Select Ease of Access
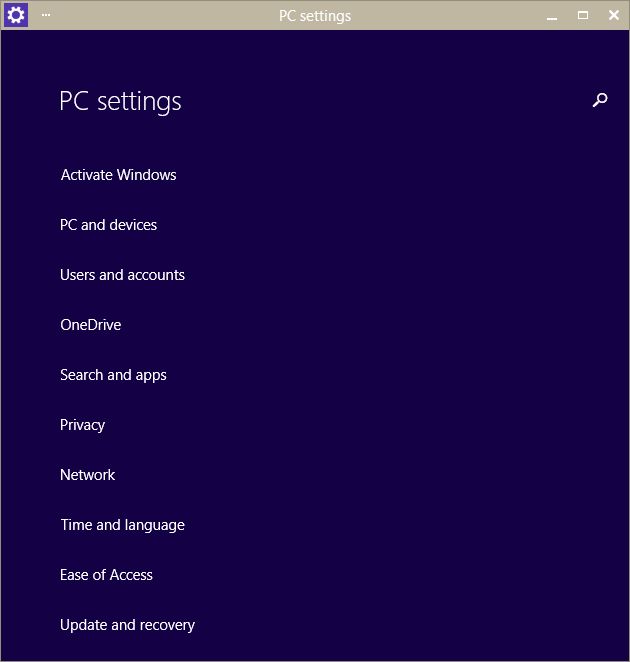Screen dimensions: 630x662 point(106,575)
